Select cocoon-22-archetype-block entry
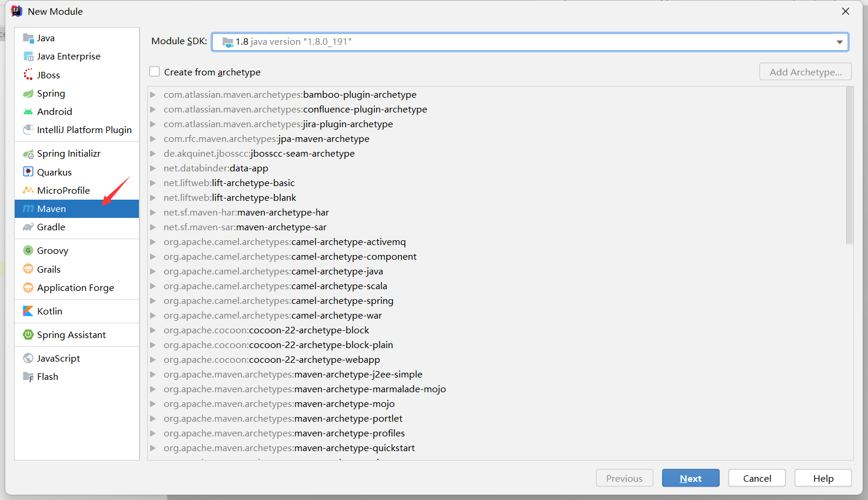Viewport: 868px width, 500px height. click(267, 330)
